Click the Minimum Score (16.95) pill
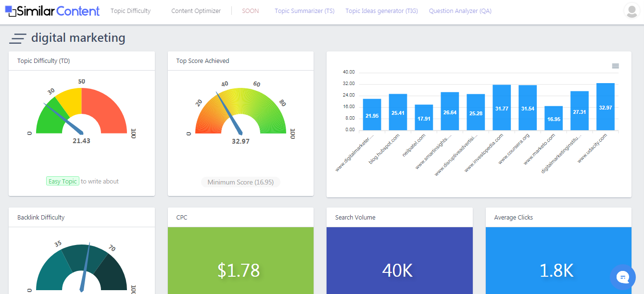 click(240, 182)
